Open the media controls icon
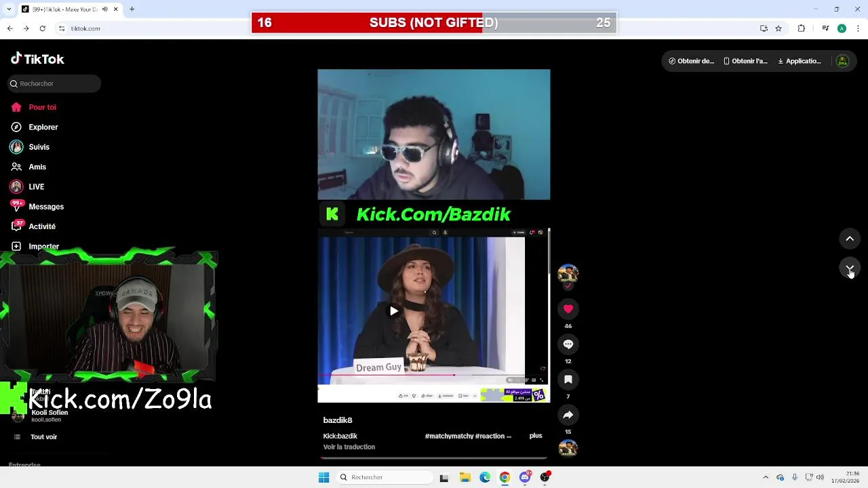The height and width of the screenshot is (488, 868). pos(825,28)
